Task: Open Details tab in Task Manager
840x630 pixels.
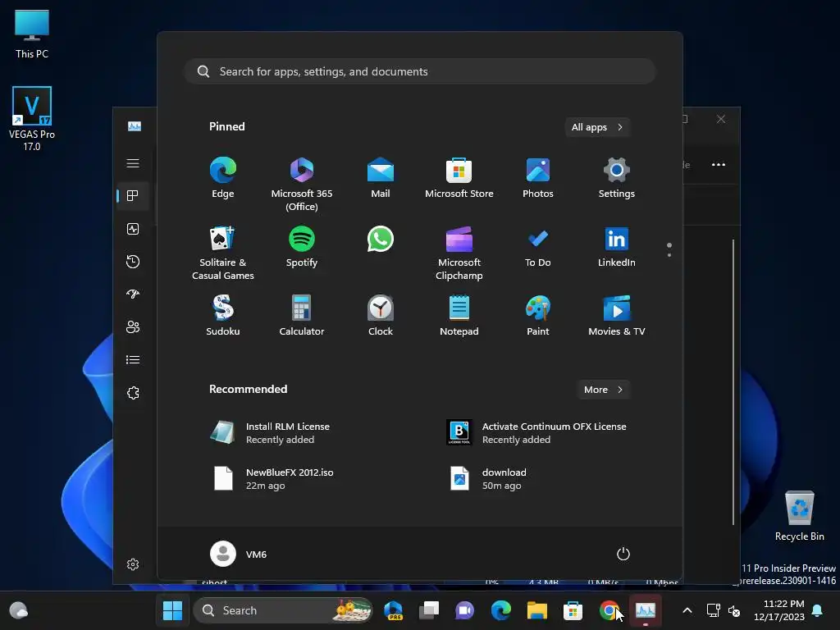Action: coord(133,359)
